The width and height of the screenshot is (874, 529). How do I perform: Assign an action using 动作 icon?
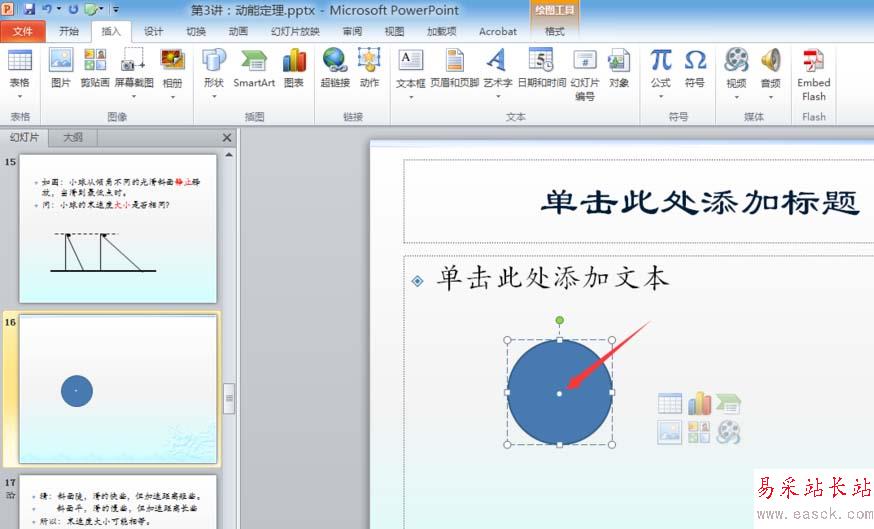point(369,60)
